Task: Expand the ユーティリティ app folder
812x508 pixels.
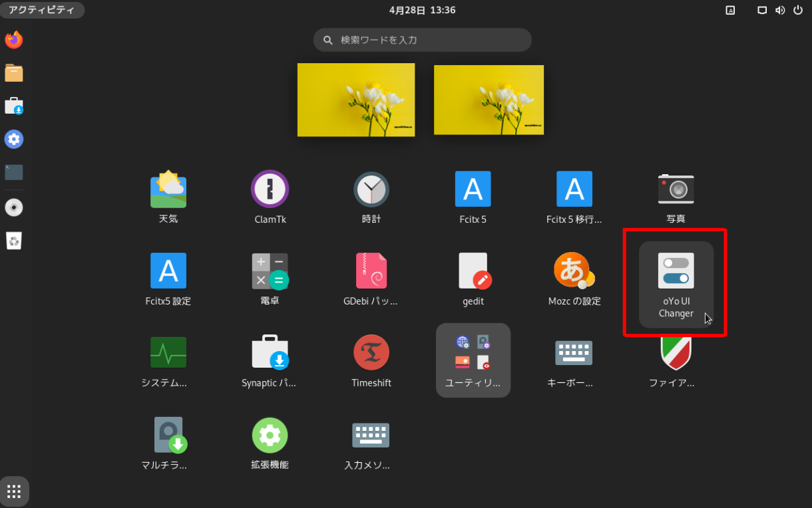Action: [473, 359]
